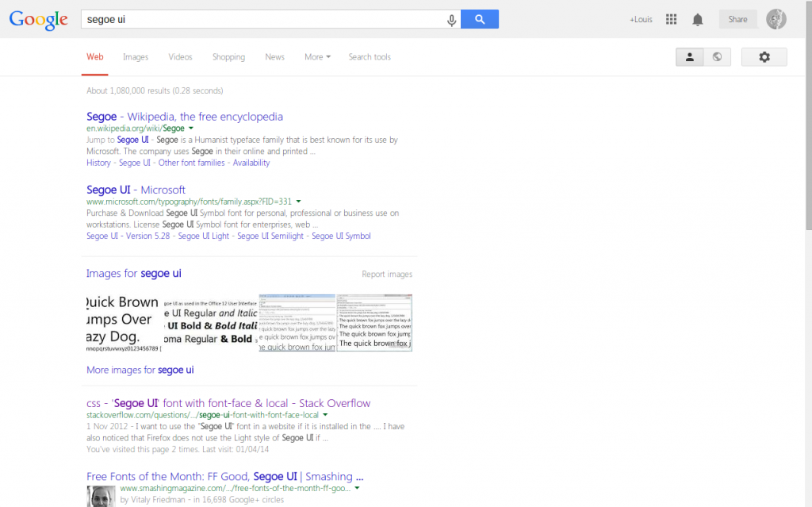This screenshot has height=507, width=812.
Task: Open the Other font families sitelink
Action: tap(192, 163)
